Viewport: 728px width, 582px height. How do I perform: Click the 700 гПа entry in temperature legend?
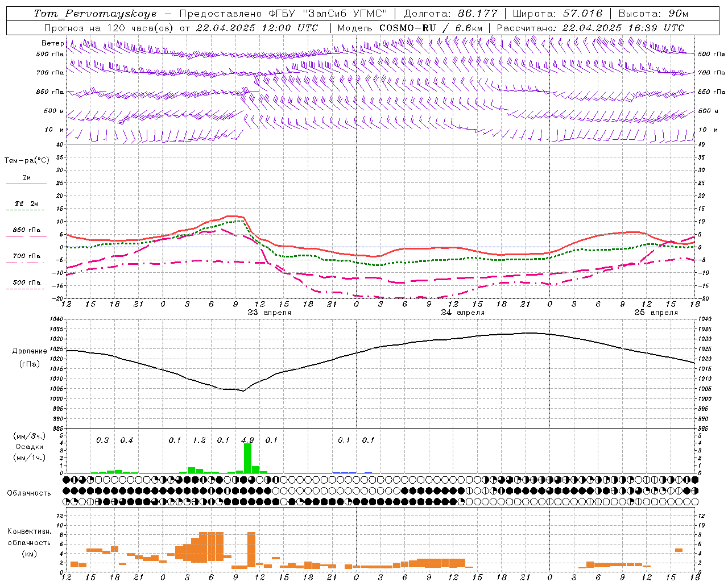pyautogui.click(x=27, y=256)
